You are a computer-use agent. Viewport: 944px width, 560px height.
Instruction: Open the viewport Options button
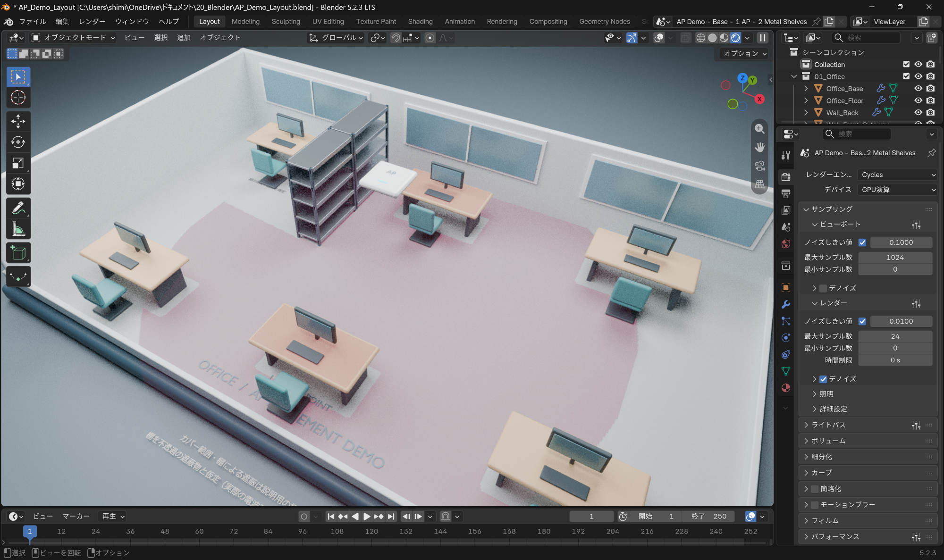(745, 53)
